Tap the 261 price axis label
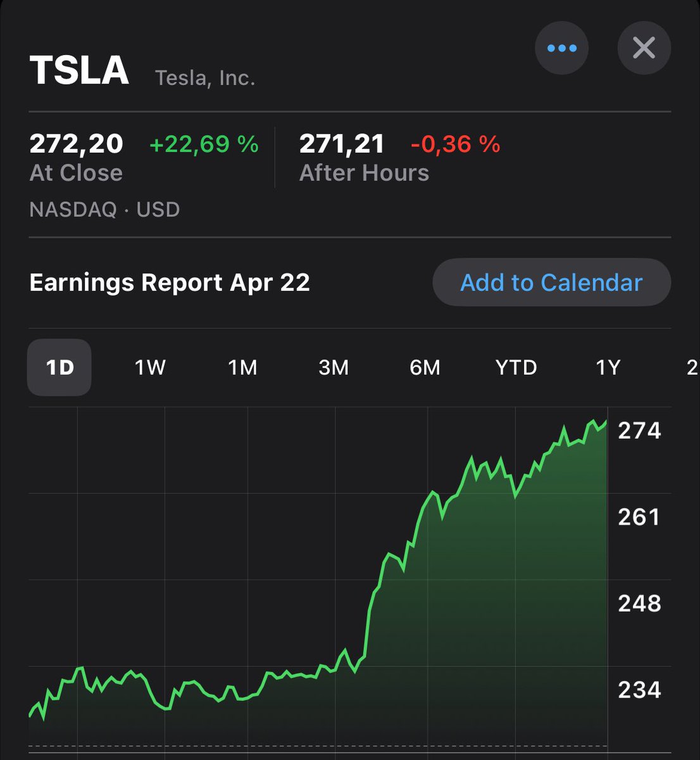 [639, 517]
